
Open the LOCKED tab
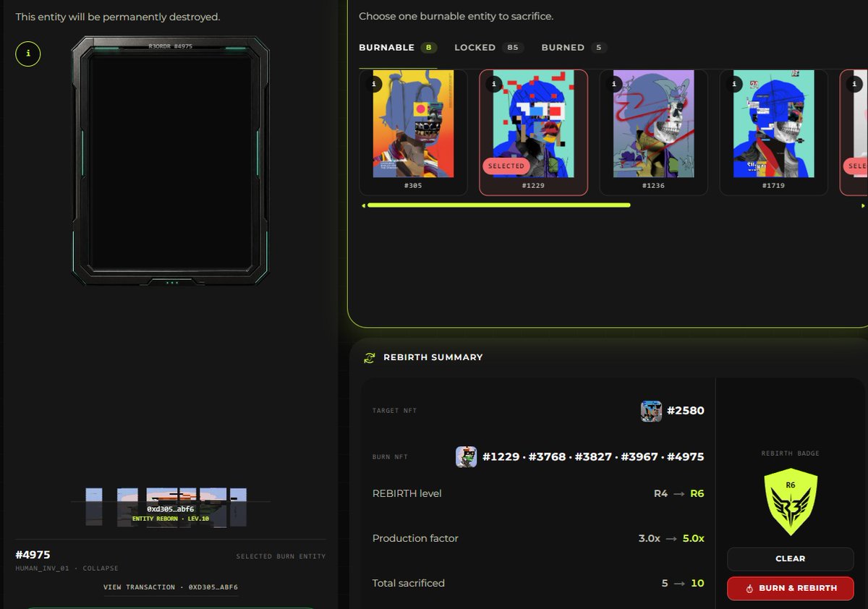[489, 48]
